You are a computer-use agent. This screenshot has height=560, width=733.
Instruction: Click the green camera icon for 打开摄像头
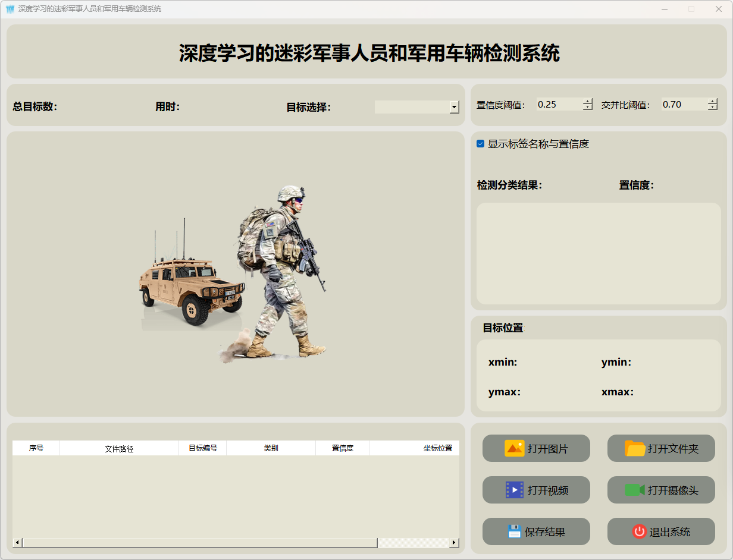click(x=634, y=490)
